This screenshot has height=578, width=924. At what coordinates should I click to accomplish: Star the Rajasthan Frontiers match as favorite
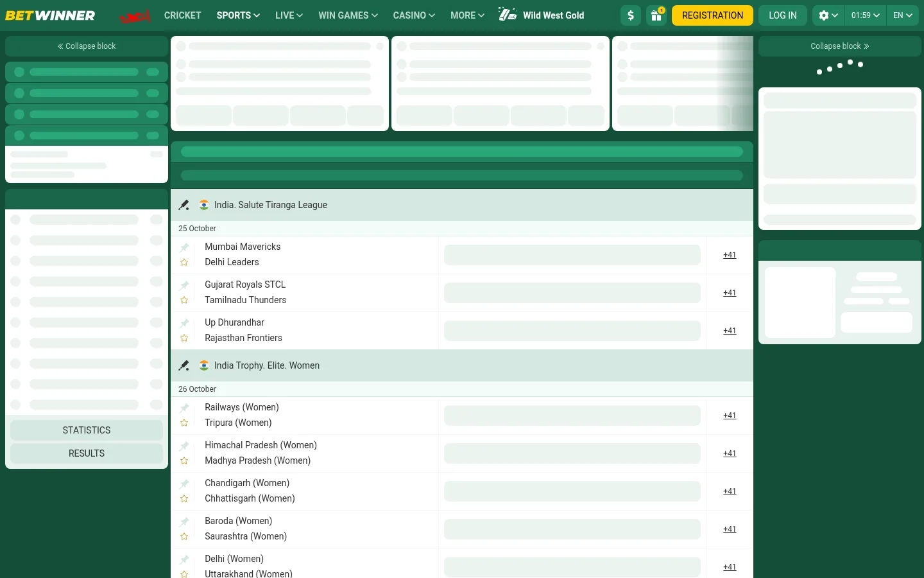(184, 338)
